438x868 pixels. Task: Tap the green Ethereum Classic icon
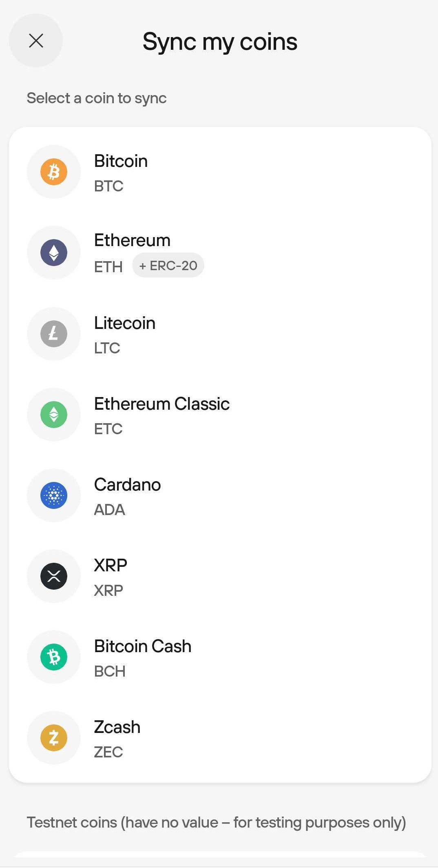pos(54,415)
